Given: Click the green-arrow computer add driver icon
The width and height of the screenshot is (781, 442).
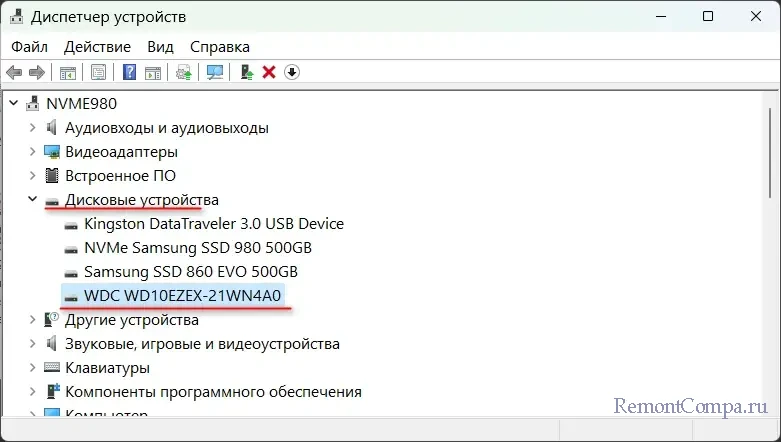Looking at the screenshot, I should 246,72.
